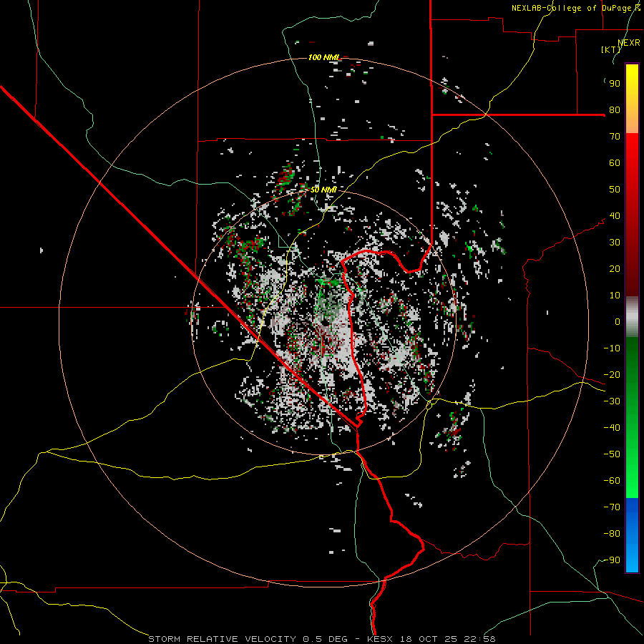Image resolution: width=644 pixels, height=644 pixels.
Task: Click the '30' value on velocity scale
Action: click(615, 243)
